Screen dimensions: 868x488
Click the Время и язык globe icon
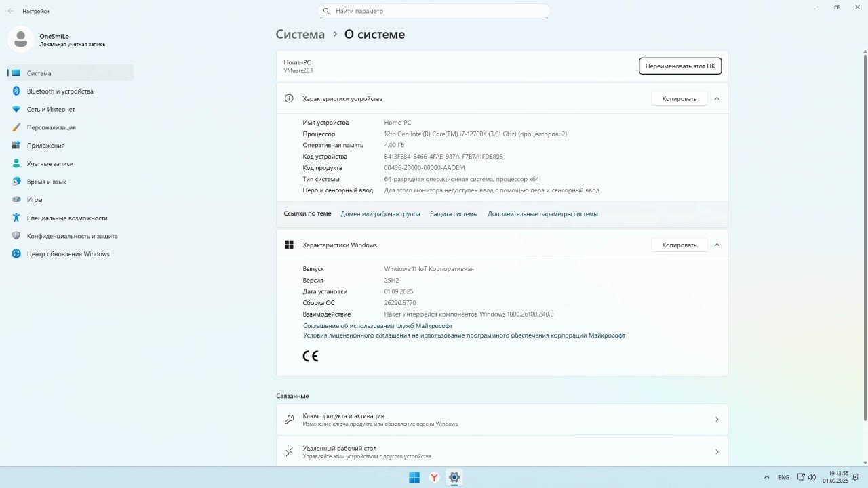(x=16, y=182)
